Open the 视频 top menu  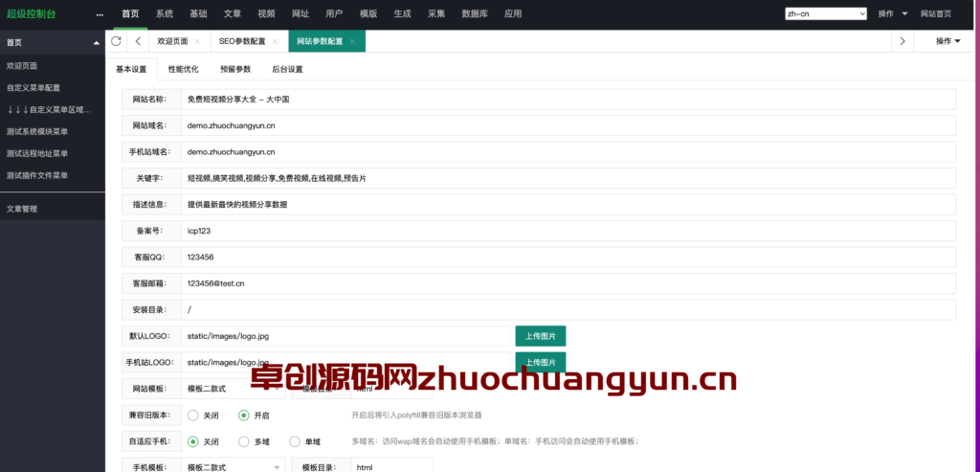pos(266,13)
